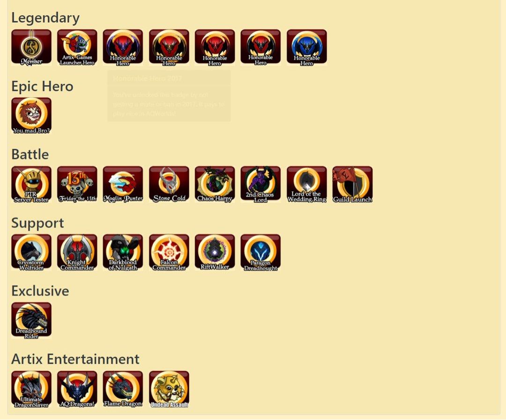This screenshot has width=506, height=420.
Task: Open the RiftWalker badge
Action: pos(215,252)
